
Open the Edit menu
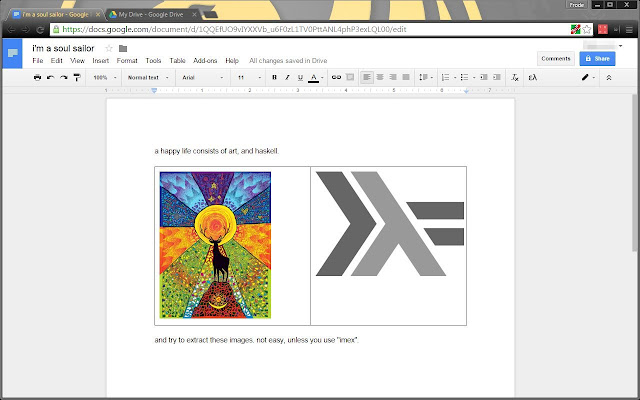click(56, 60)
